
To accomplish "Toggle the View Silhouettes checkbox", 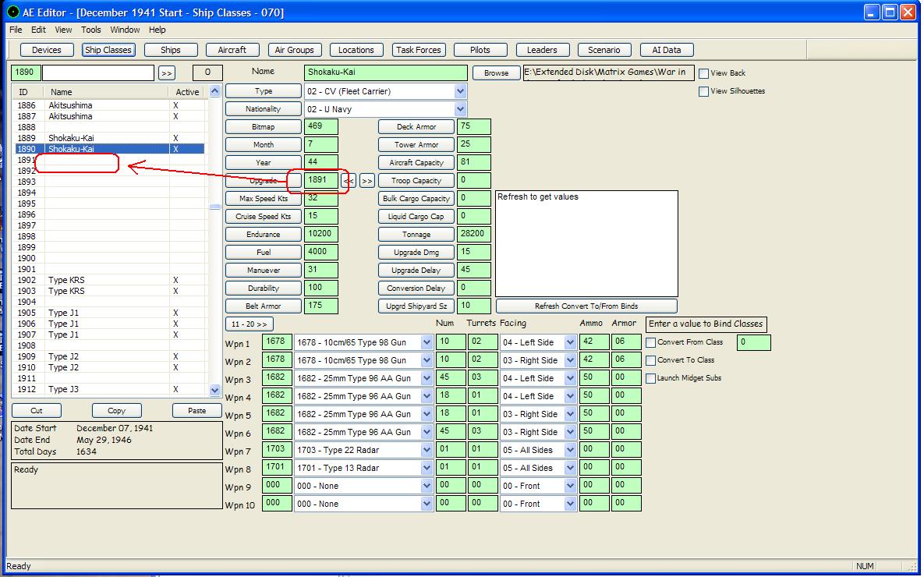I will pos(704,91).
